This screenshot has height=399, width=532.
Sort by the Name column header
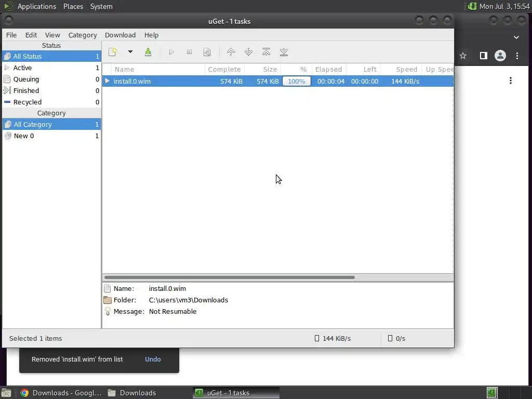tap(158, 69)
